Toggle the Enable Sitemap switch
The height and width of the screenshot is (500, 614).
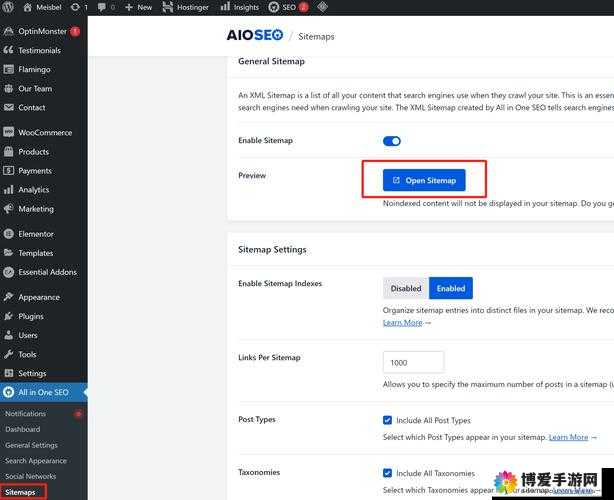point(392,141)
